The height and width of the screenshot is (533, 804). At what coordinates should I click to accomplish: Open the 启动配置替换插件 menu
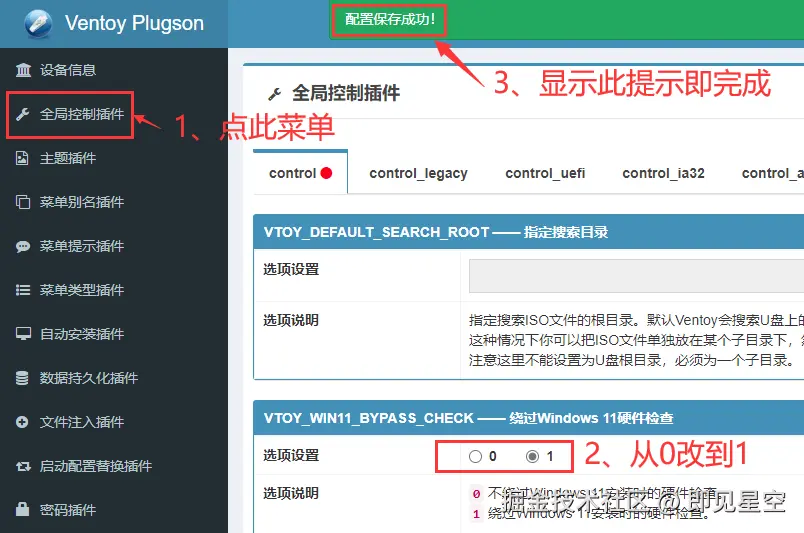[x=114, y=466]
